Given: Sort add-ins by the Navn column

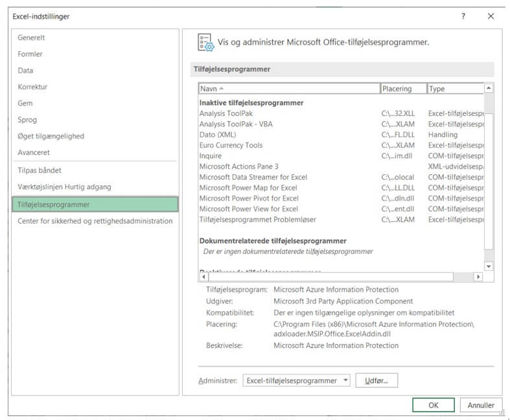Looking at the screenshot, I should [289, 89].
